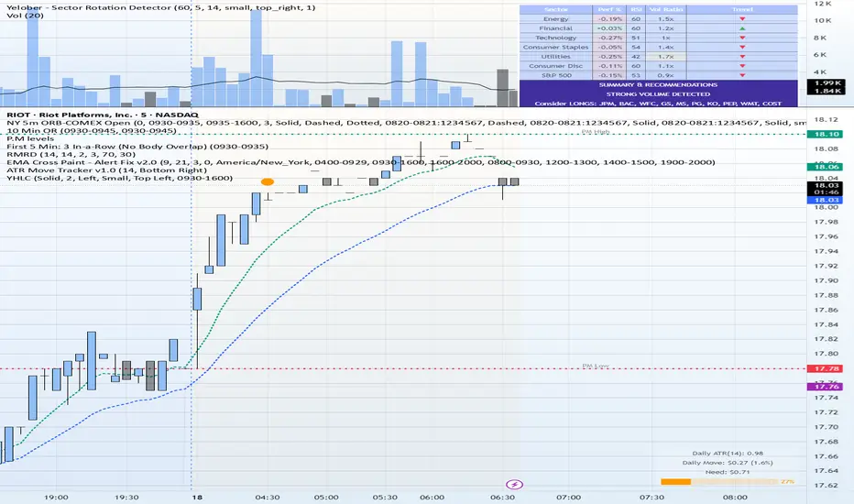Click the Energy sector cell
The width and height of the screenshot is (854, 504).
(555, 19)
